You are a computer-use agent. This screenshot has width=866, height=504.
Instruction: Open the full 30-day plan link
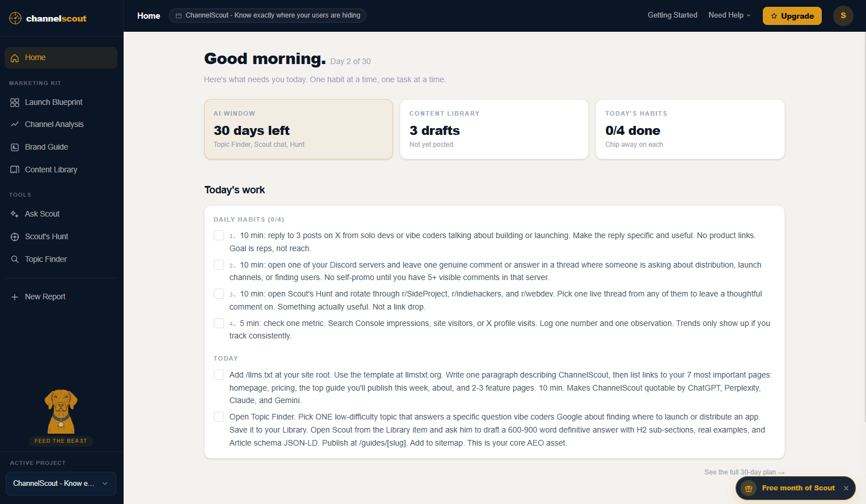(x=744, y=472)
